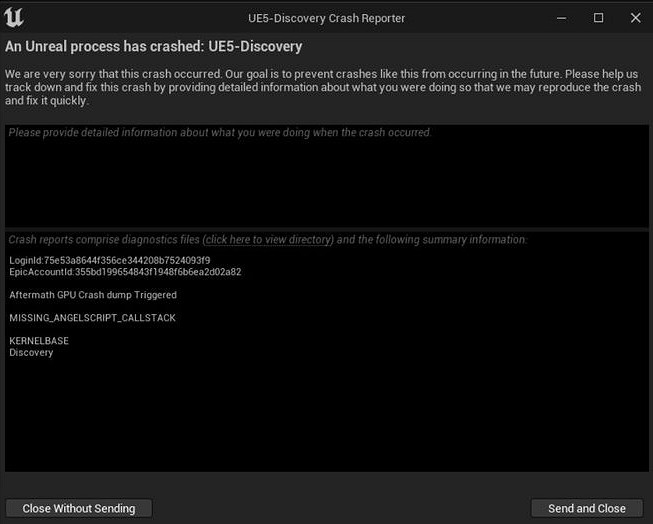Focus the crash description text box
Viewport: 653px width, 524px height.
tap(326, 180)
